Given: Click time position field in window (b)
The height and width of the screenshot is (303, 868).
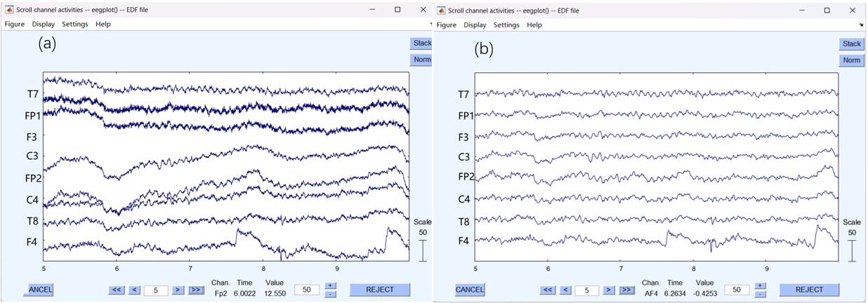Looking at the screenshot, I should (x=587, y=290).
